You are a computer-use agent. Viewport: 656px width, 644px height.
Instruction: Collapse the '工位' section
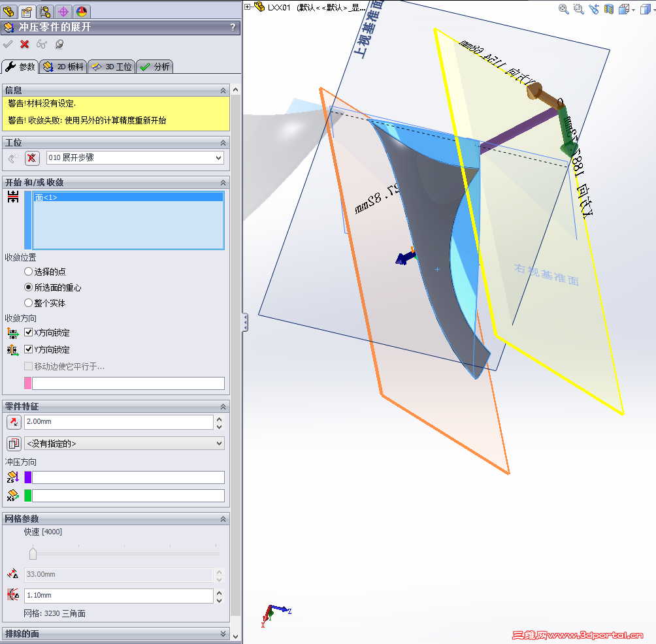pyautogui.click(x=223, y=143)
